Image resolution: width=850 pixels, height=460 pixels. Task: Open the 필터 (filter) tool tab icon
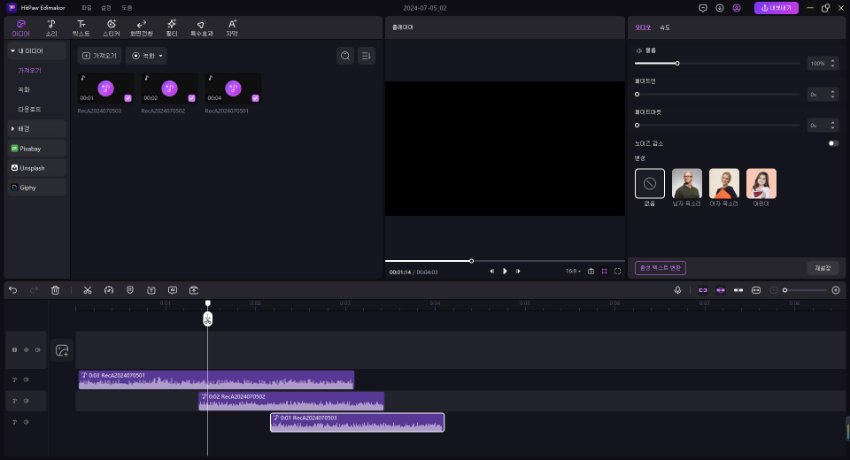[172, 26]
